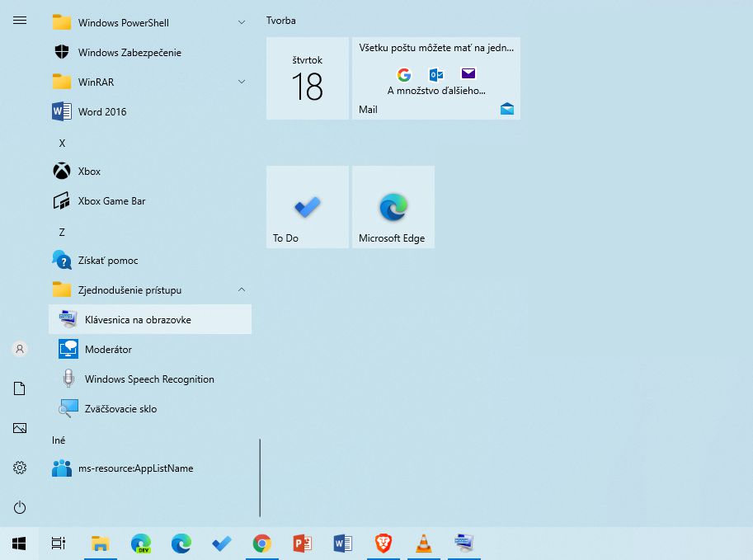This screenshot has width=753, height=560.
Task: Launch Brave browser from the taskbar
Action: tap(384, 544)
